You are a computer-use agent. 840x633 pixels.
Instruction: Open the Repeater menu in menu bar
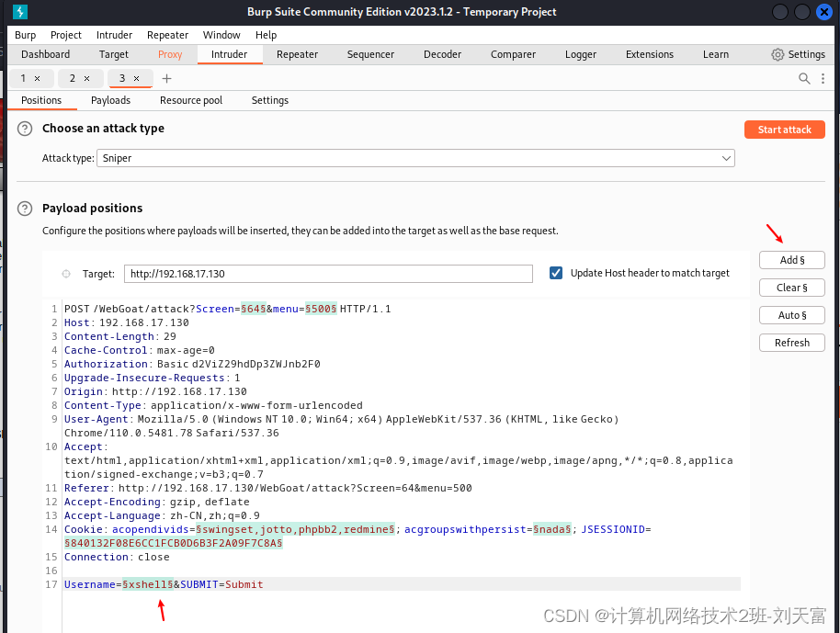pyautogui.click(x=167, y=35)
